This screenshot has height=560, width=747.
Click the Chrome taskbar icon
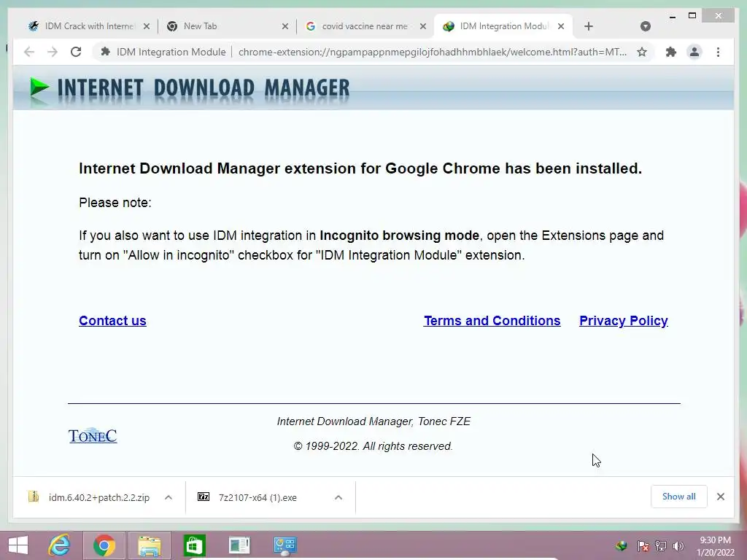[104, 545]
